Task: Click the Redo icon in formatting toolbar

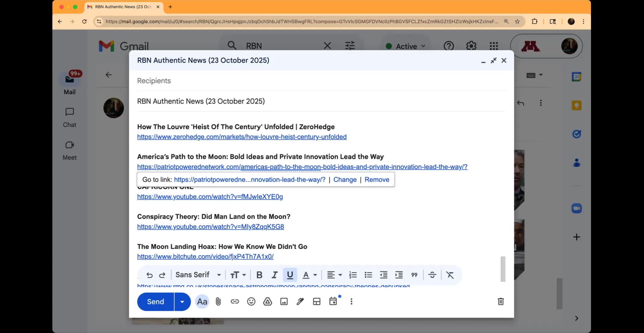Action: pos(162,275)
